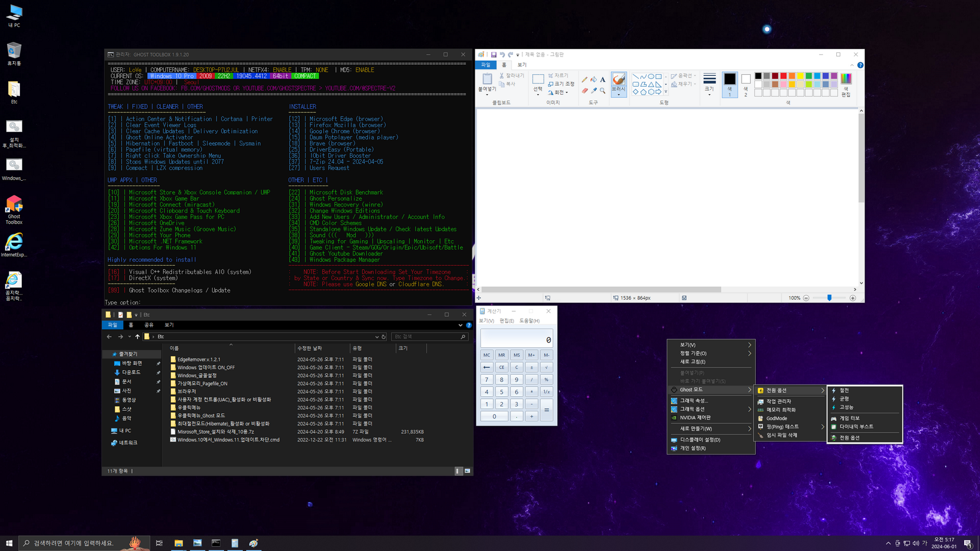Click the Brushes (브러시) tool in Paint

[x=618, y=84]
